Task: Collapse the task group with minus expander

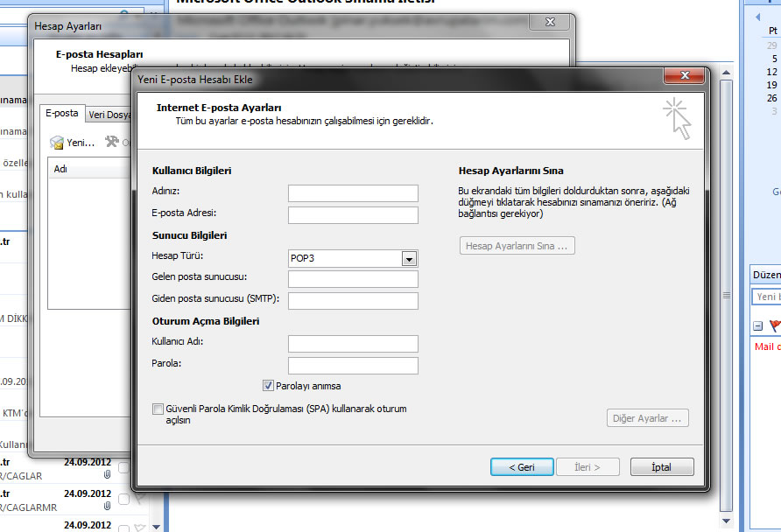Action: click(x=758, y=326)
